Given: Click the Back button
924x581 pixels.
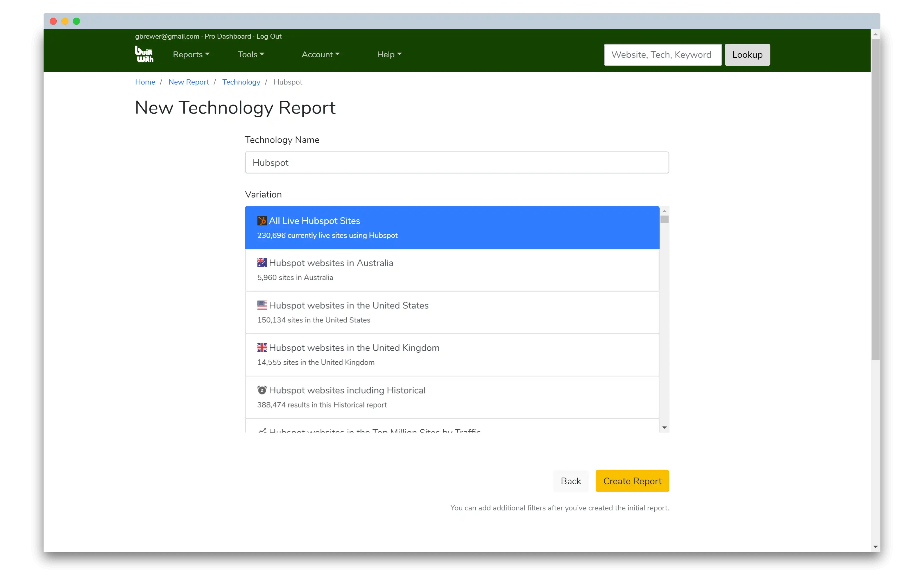Looking at the screenshot, I should tap(571, 481).
